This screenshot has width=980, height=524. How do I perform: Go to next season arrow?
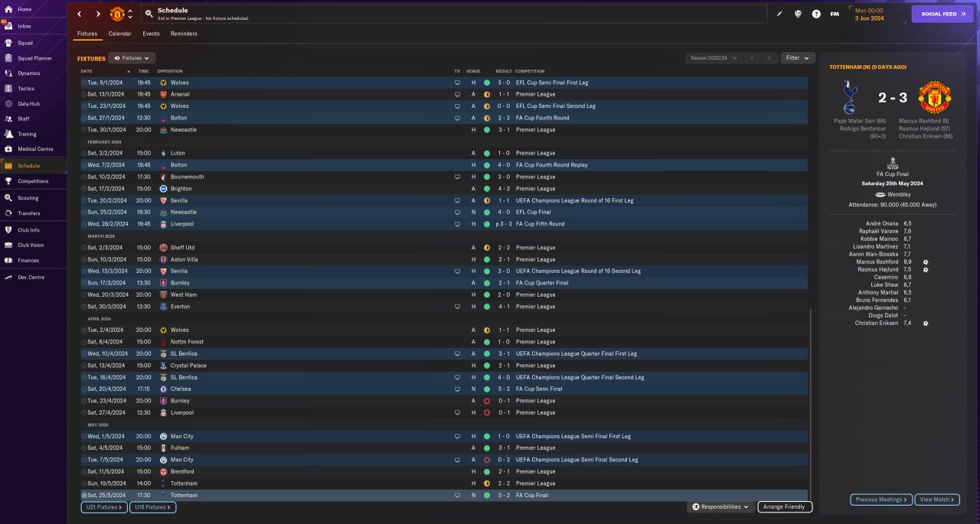[x=769, y=58]
